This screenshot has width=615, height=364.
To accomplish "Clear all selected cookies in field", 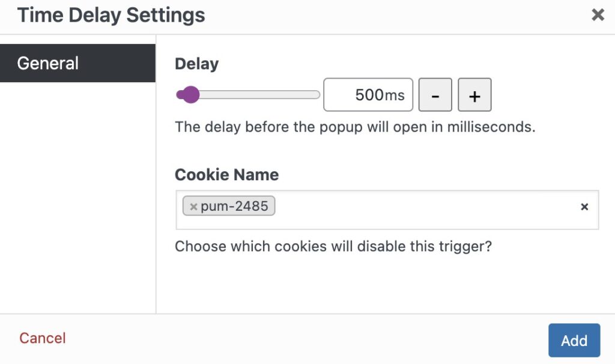I will pos(584,207).
